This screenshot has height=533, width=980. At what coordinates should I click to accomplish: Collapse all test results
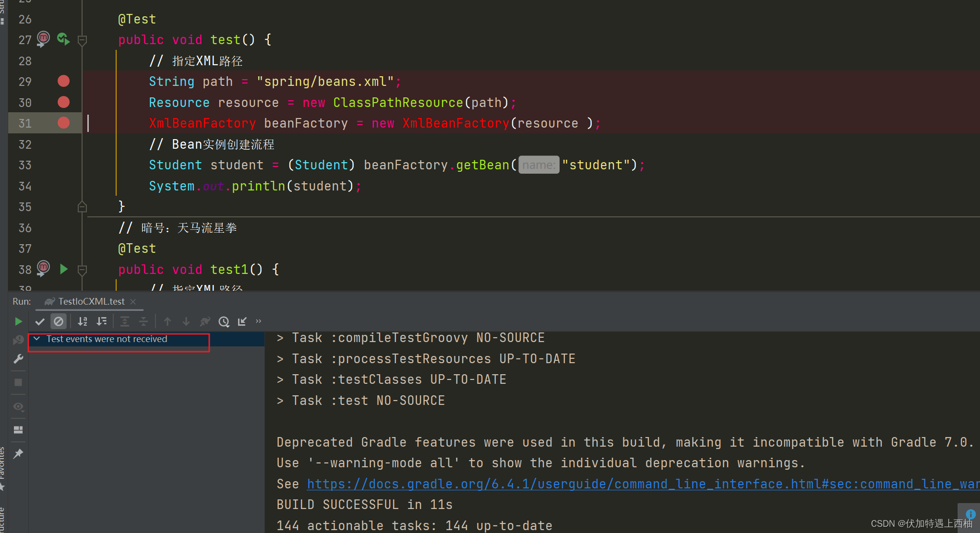tap(143, 321)
